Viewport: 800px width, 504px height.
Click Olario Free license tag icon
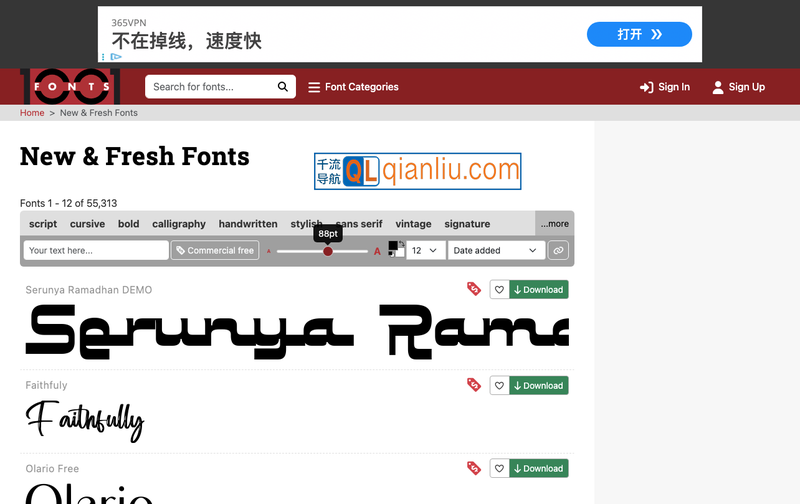click(x=474, y=468)
